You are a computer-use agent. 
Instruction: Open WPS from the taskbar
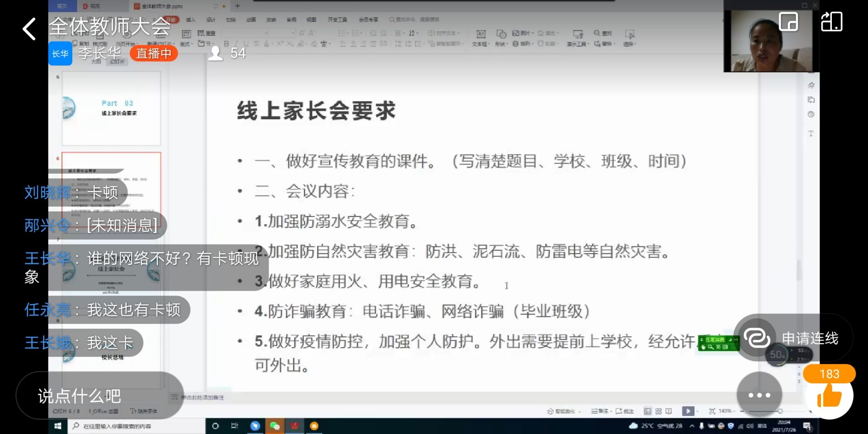tap(294, 426)
